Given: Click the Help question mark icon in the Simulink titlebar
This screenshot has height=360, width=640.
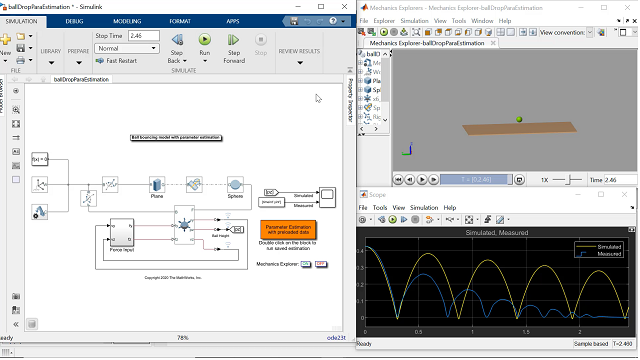Looking at the screenshot, I should (x=333, y=21).
